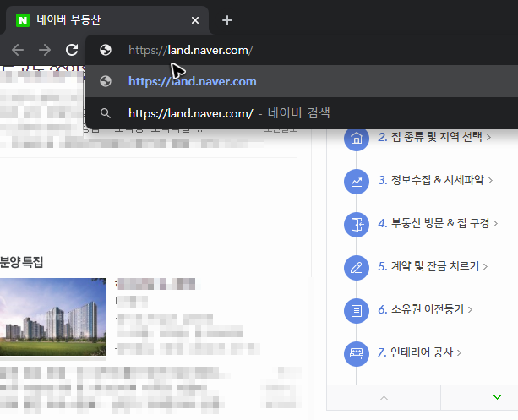Close the 네이버 부동산 tab
This screenshot has width=518, height=420.
point(195,20)
